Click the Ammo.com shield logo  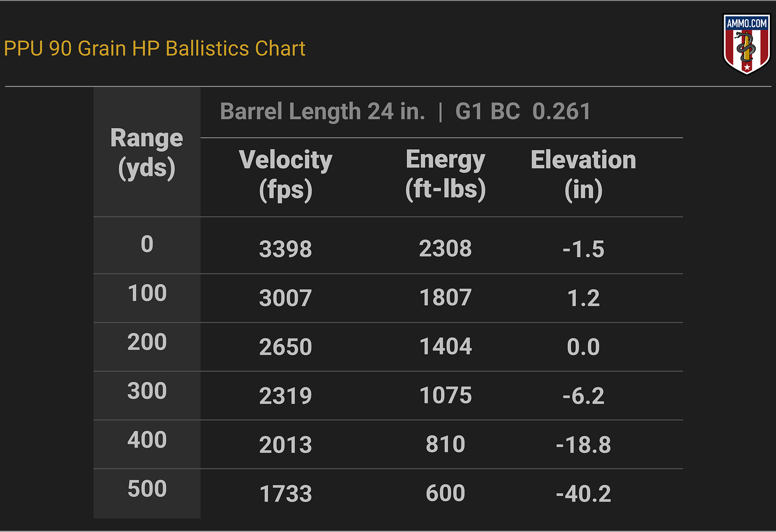[x=747, y=44]
